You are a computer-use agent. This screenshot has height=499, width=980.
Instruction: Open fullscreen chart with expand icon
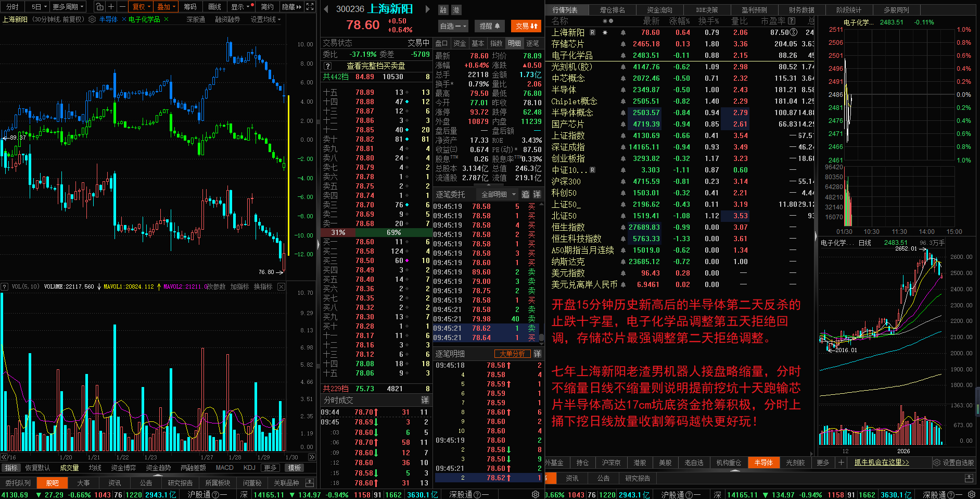coord(310,7)
